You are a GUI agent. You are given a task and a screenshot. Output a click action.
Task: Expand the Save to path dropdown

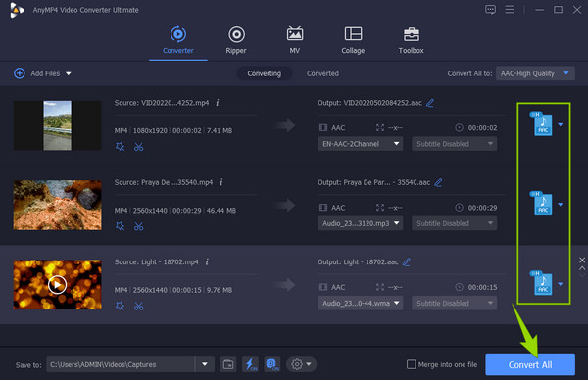coord(205,364)
